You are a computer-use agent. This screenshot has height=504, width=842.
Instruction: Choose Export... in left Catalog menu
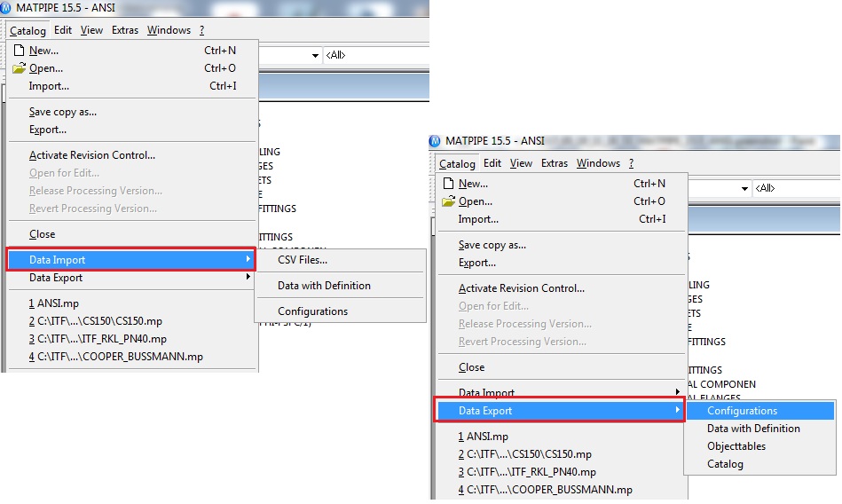pyautogui.click(x=132, y=130)
